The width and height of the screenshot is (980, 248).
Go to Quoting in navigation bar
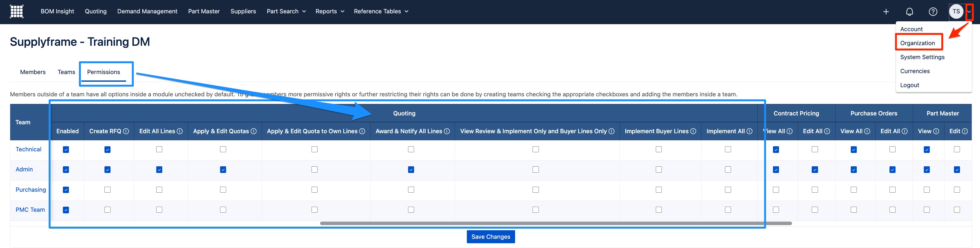(x=96, y=11)
